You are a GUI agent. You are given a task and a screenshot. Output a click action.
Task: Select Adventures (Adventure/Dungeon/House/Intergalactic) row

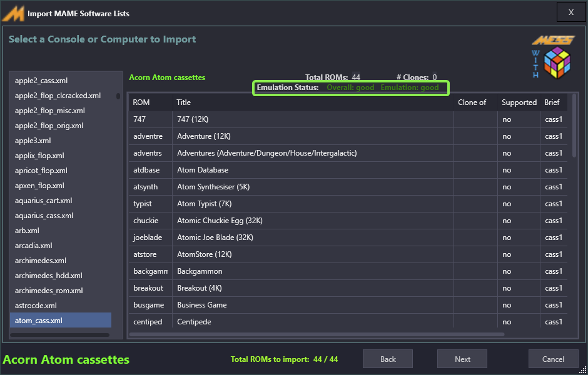348,153
